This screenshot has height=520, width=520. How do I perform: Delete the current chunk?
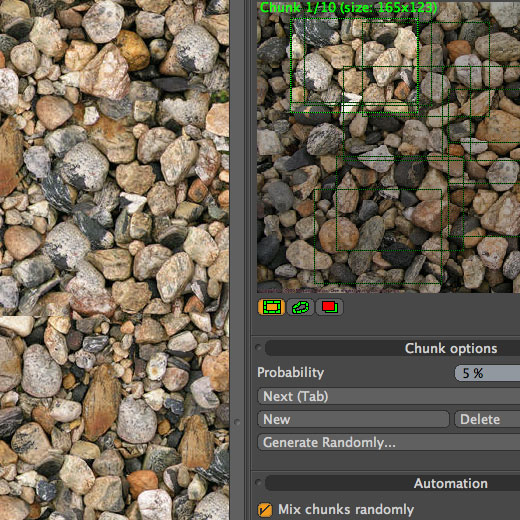487,419
